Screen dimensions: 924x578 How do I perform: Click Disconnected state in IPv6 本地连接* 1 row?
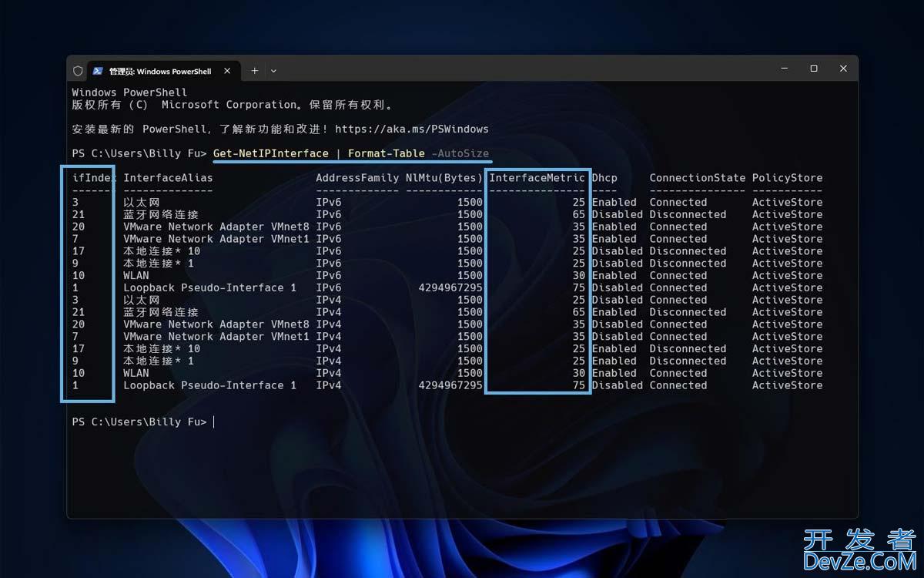(688, 264)
